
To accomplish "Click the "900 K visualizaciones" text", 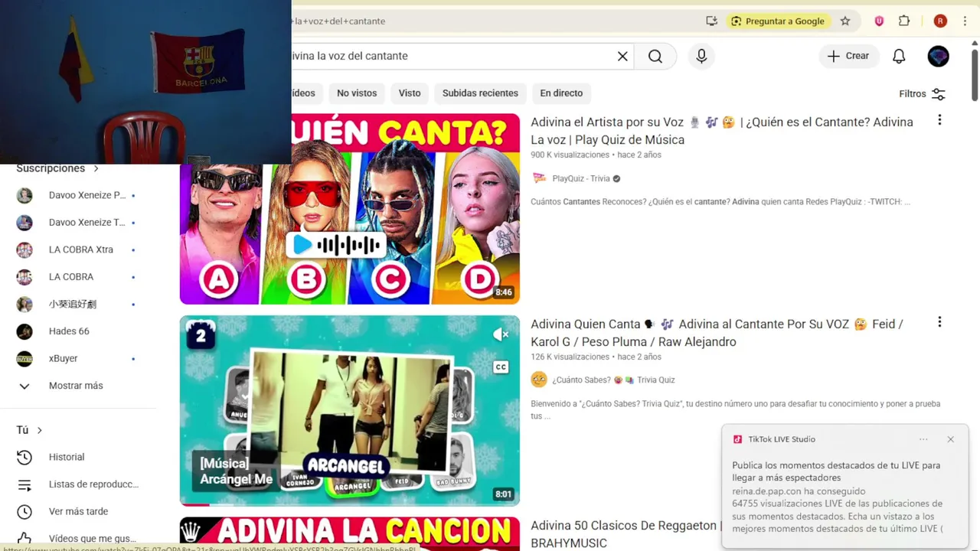I will pos(570,155).
